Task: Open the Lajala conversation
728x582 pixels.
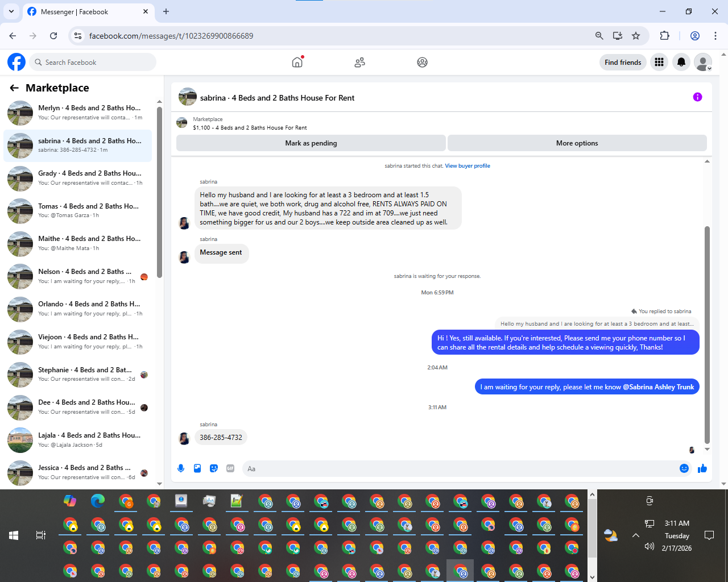Action: click(x=78, y=440)
